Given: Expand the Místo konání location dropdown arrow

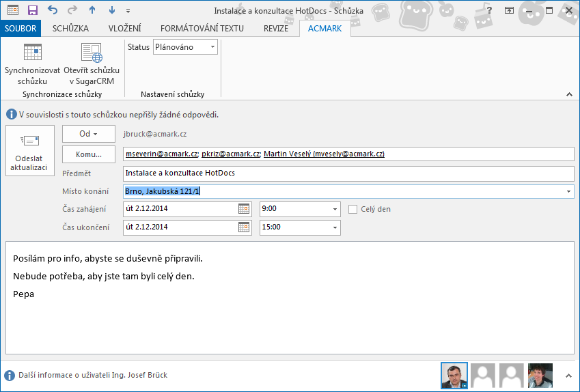Looking at the screenshot, I should (x=568, y=192).
